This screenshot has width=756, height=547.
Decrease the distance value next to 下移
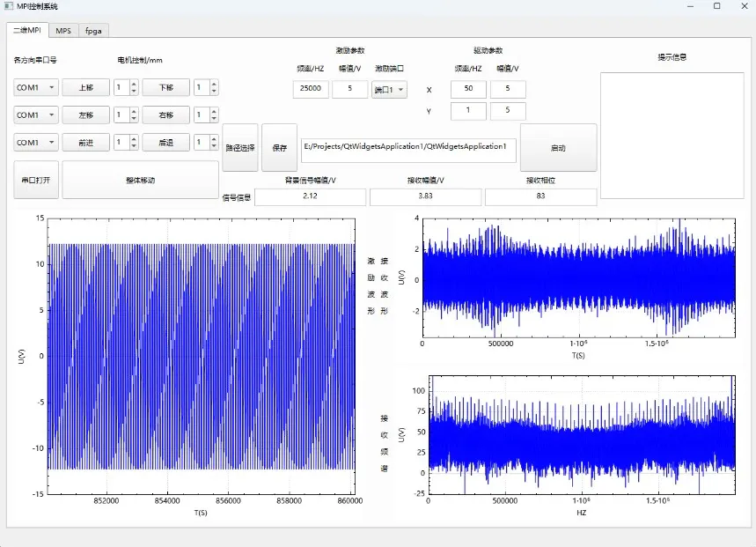[x=214, y=92]
